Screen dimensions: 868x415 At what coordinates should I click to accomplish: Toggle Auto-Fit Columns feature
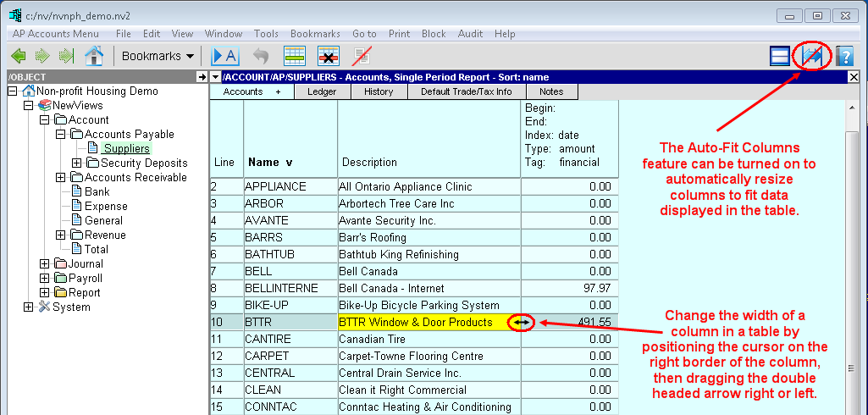click(814, 57)
